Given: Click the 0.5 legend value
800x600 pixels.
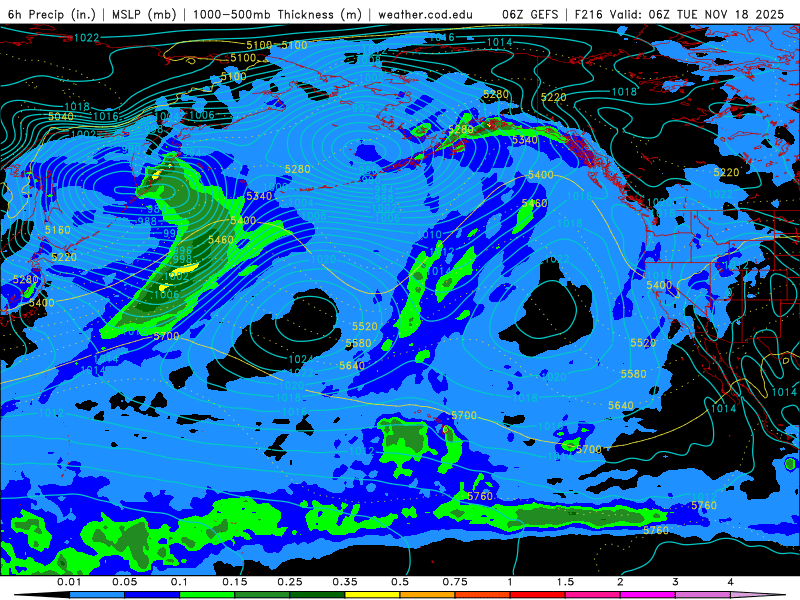Looking at the screenshot, I should click(x=400, y=582).
